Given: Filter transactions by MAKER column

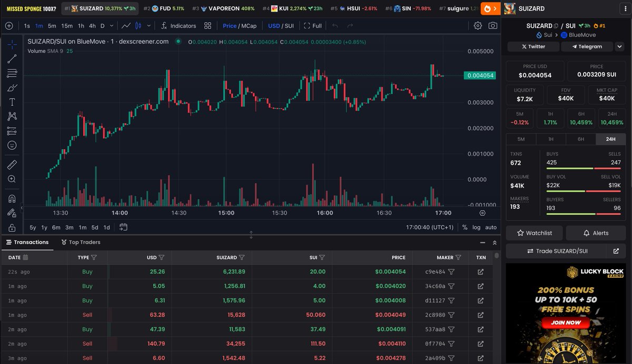Looking at the screenshot, I should [x=458, y=258].
